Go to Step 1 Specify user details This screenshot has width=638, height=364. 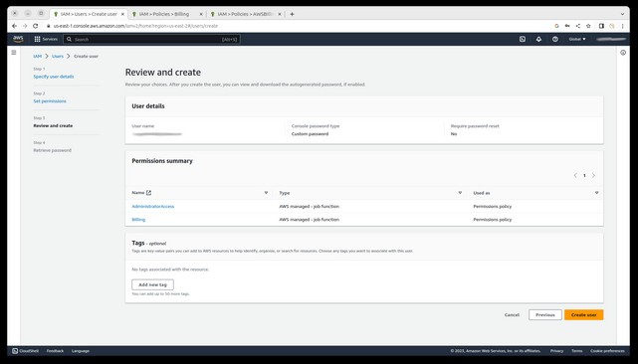(x=54, y=77)
